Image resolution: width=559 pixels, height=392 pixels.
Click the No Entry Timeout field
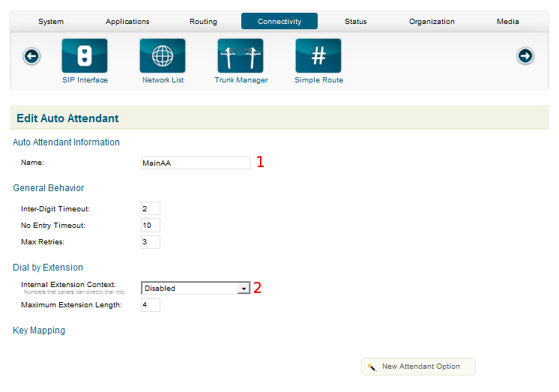coord(150,225)
